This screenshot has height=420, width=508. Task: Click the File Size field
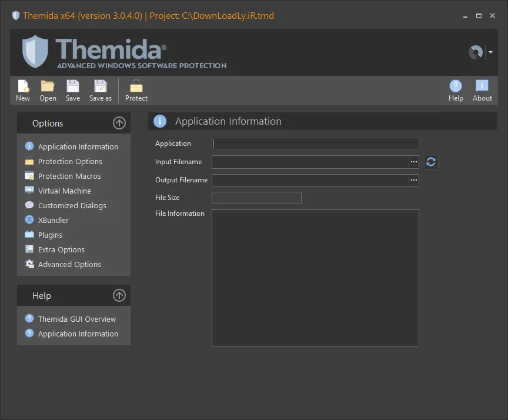pos(256,198)
